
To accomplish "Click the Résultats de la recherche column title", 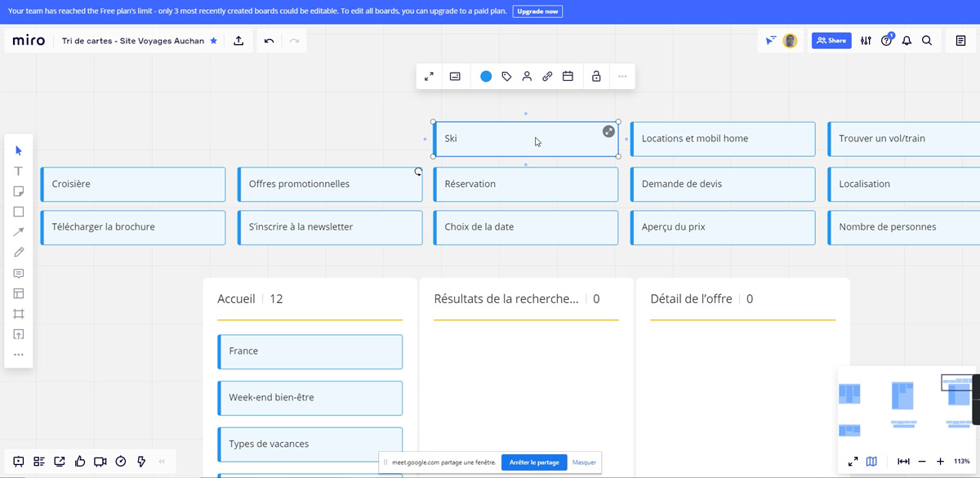I will [506, 299].
